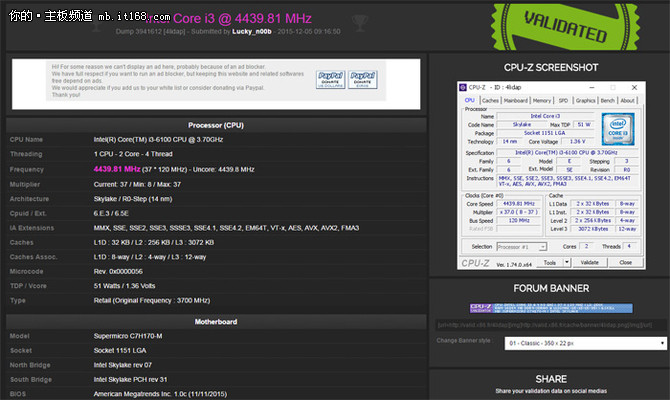The height and width of the screenshot is (400, 670).
Task: Go to the Graphics tab
Action: (x=585, y=100)
